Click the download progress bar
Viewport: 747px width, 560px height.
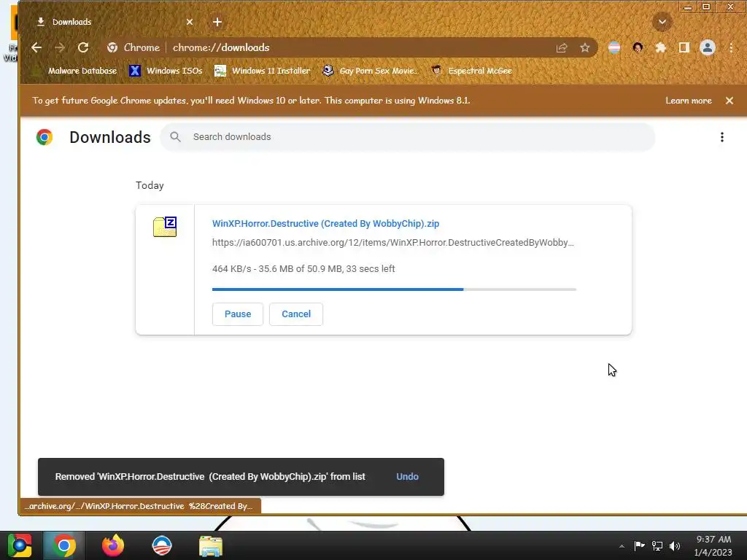pos(394,289)
